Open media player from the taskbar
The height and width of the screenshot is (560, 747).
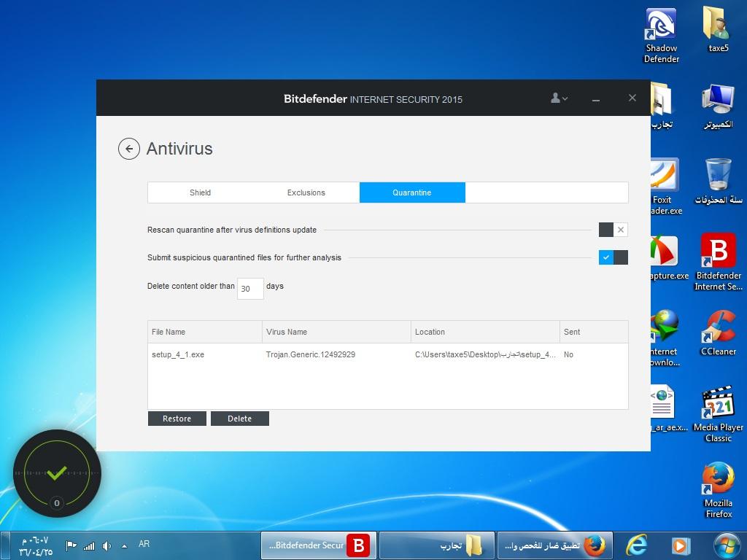[x=681, y=545]
